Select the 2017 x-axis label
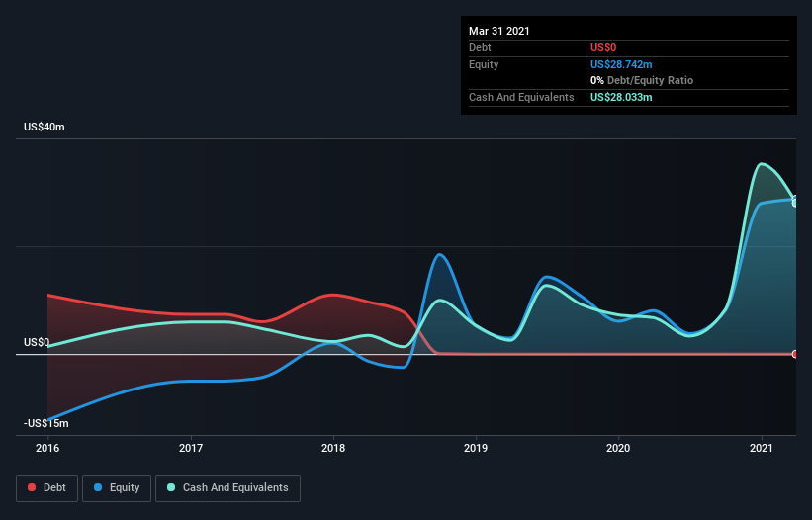 191,448
